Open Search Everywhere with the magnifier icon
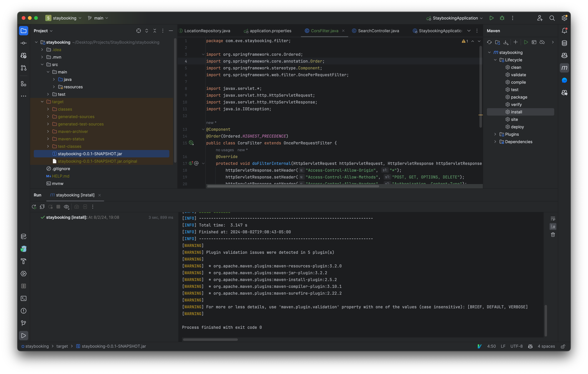 [x=552, y=18]
